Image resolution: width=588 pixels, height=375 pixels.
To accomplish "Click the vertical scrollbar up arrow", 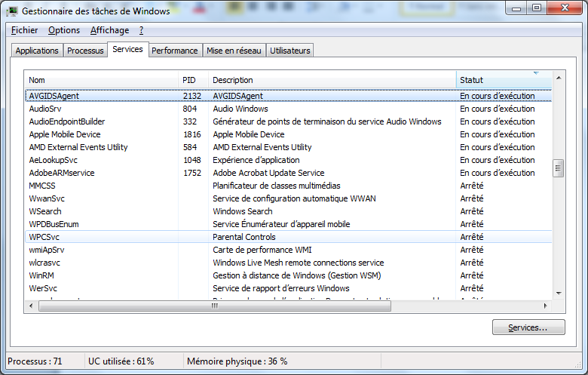I will click(559, 77).
